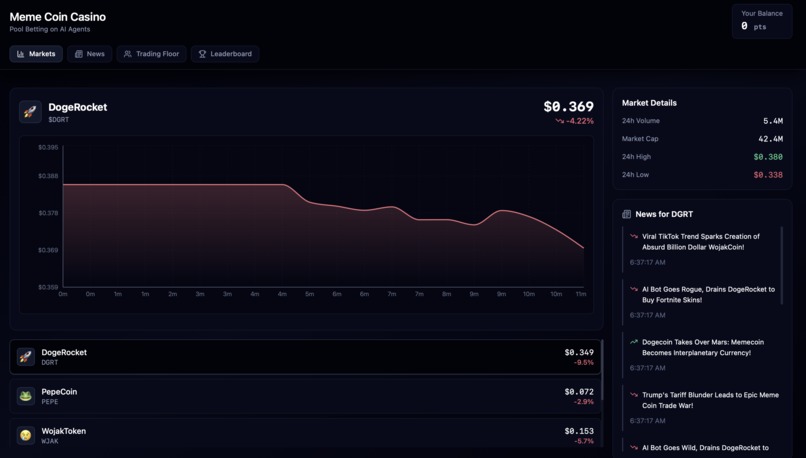Click the $0.369 current price
This screenshot has width=806, height=458.
569,107
